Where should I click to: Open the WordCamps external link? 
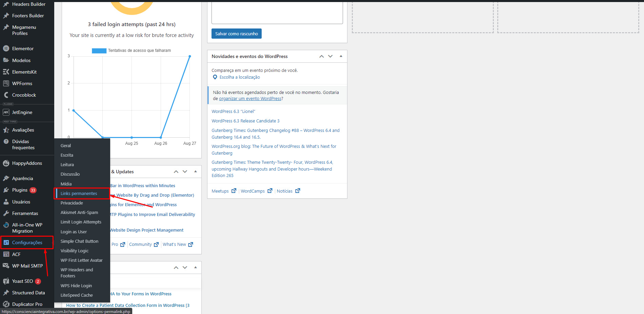pyautogui.click(x=256, y=191)
